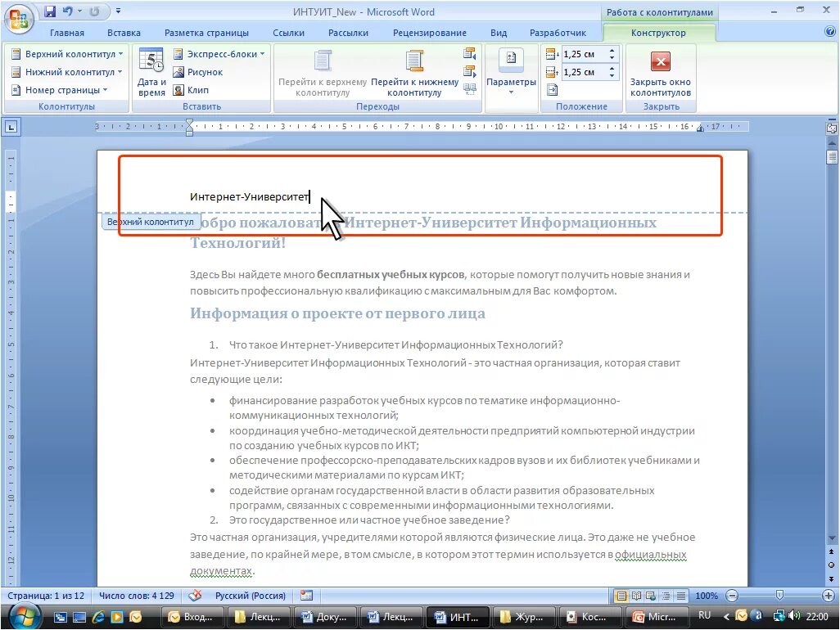
Task: Click the Link to Previous icon
Action: 470,89
